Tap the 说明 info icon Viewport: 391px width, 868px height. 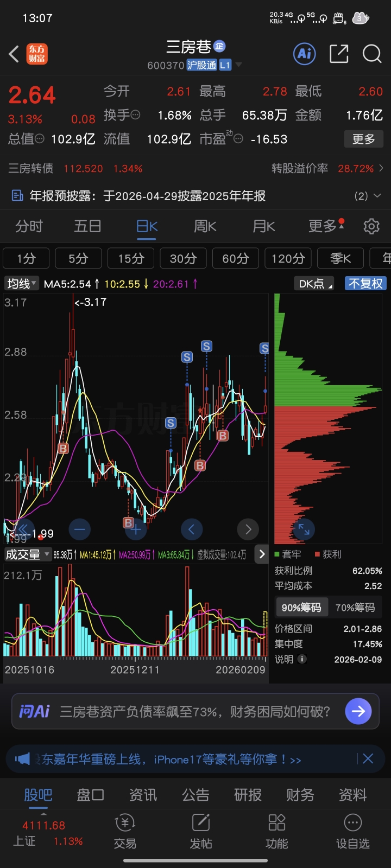[x=302, y=659]
